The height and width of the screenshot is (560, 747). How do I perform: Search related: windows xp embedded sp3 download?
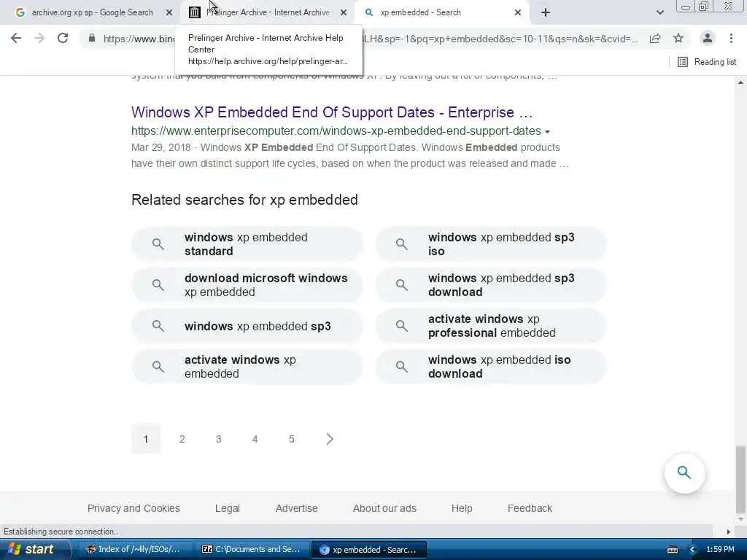[x=491, y=285]
